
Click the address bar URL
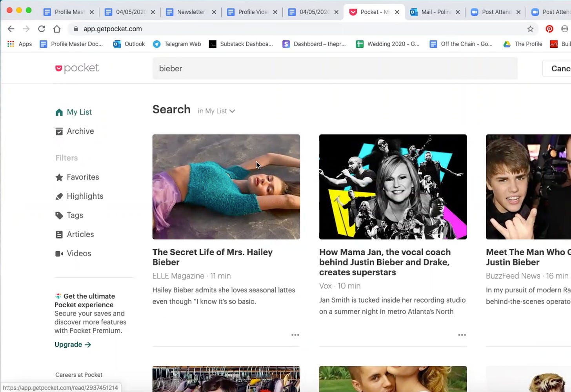tap(113, 29)
